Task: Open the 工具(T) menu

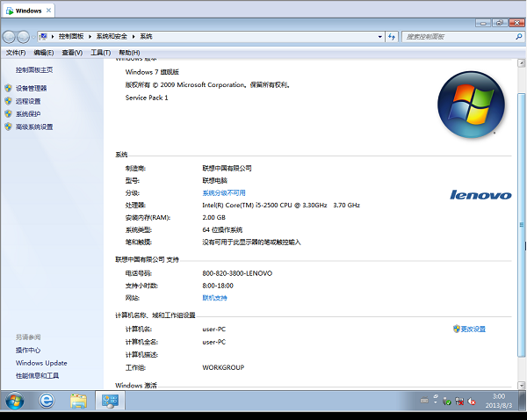Action: click(100, 53)
